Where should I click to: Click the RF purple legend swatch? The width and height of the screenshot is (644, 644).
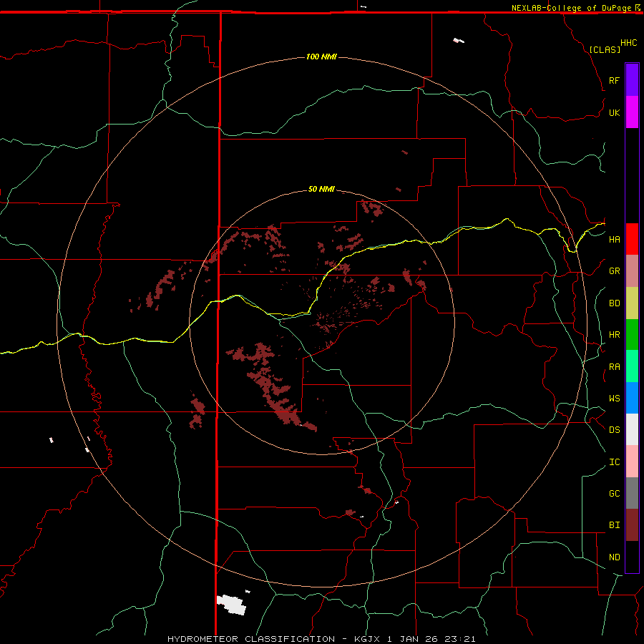(632, 80)
